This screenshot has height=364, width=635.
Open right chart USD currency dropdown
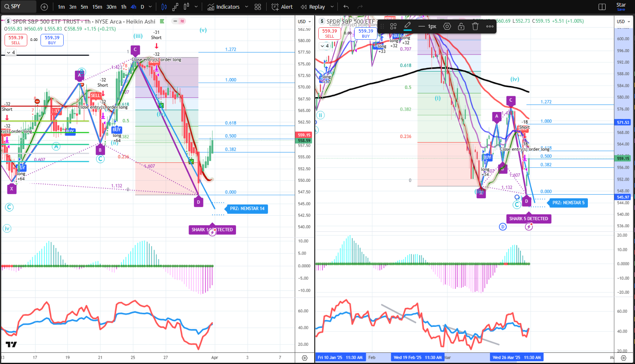[623, 21]
